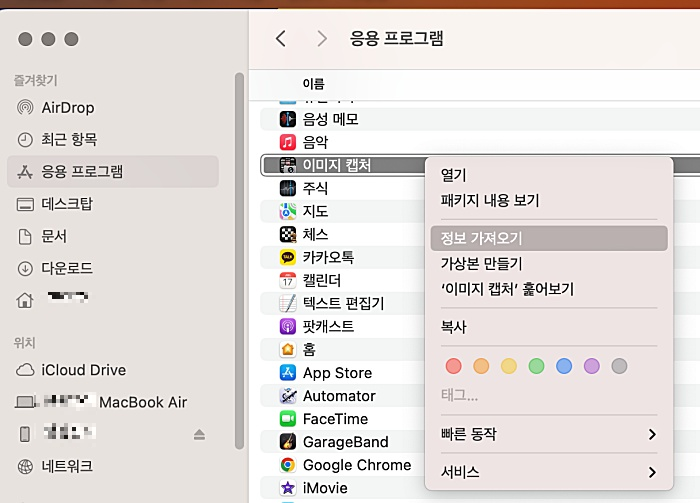Open the home folder house icon

pos(25,300)
